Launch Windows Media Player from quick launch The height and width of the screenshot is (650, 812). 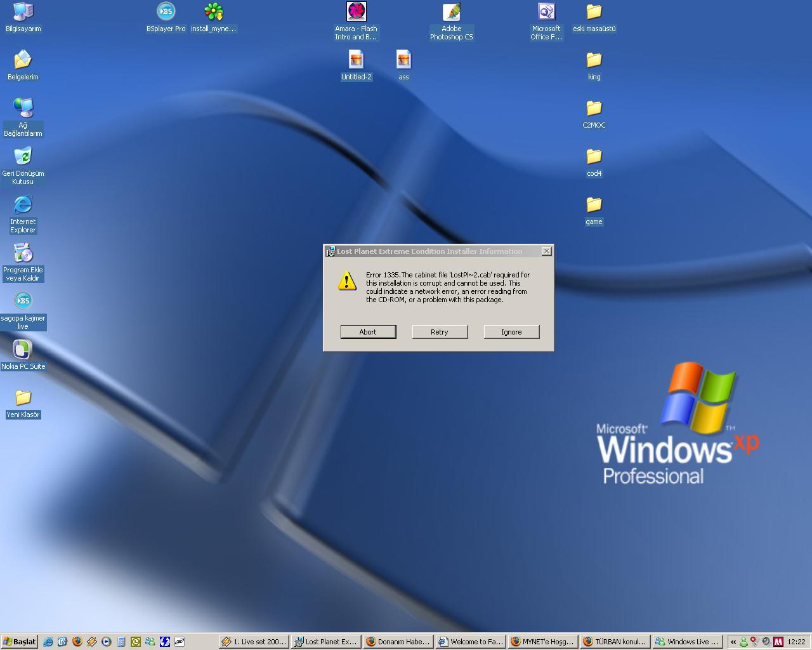(x=106, y=642)
